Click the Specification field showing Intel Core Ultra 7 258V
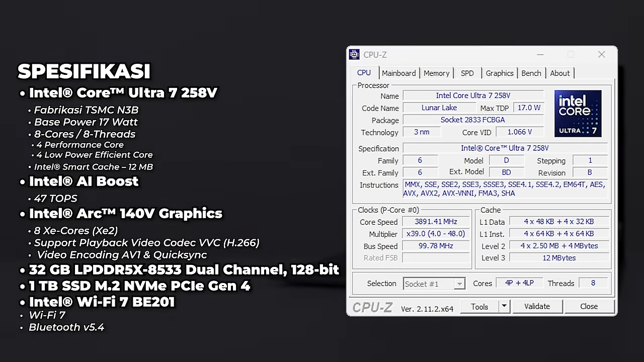The height and width of the screenshot is (362, 644). pos(505,148)
